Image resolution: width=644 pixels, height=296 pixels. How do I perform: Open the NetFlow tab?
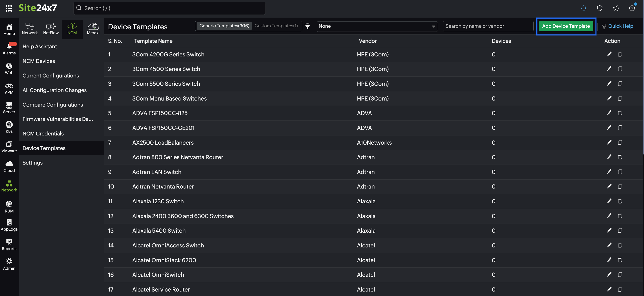(51, 29)
